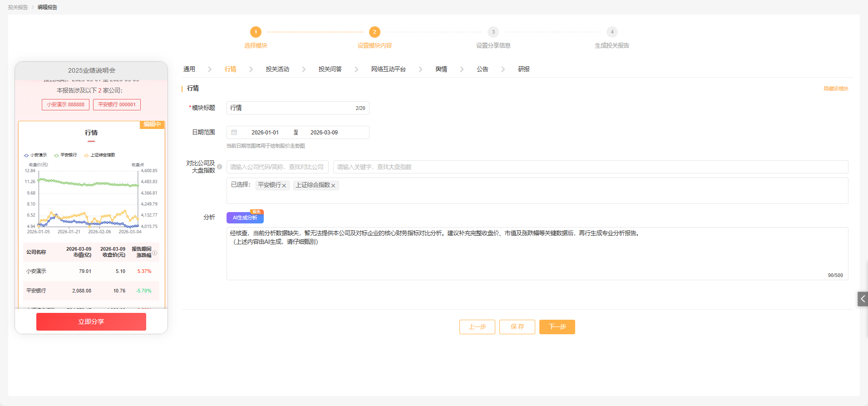The image size is (868, 406).
Task: Click the 平安银行 table row name
Action: click(36, 291)
